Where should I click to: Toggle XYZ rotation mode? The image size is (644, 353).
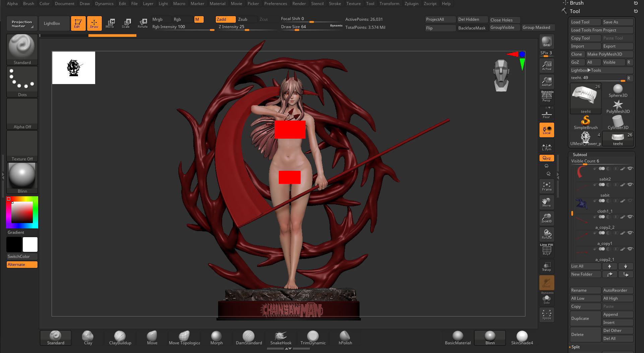click(546, 158)
